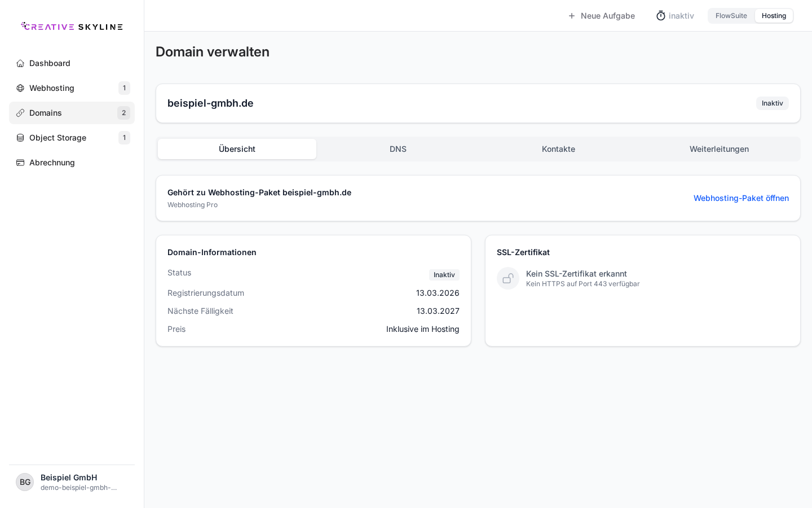
Task: Click next due date 13.03.2027
Action: pos(438,311)
